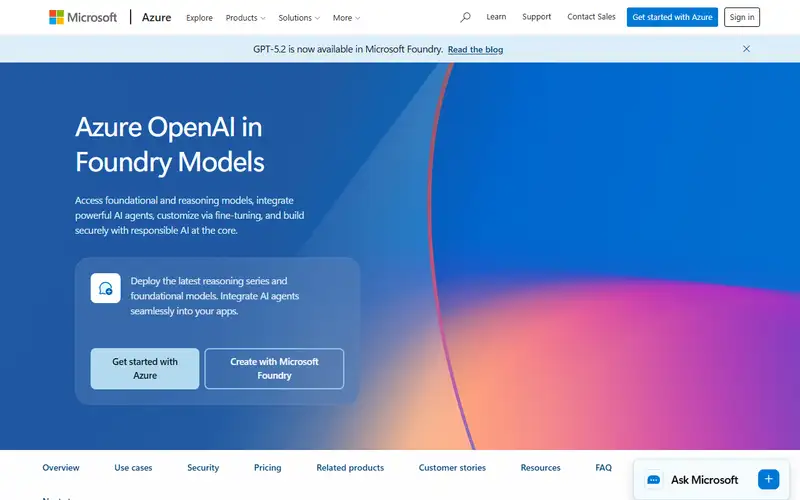
Task: Click the Ask Microsoft chat bubble icon
Action: [654, 480]
